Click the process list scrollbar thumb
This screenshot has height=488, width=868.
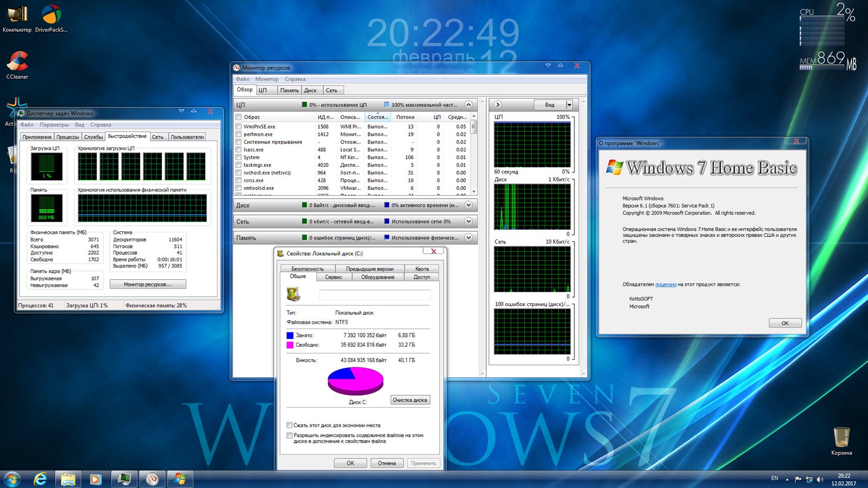coord(474,127)
